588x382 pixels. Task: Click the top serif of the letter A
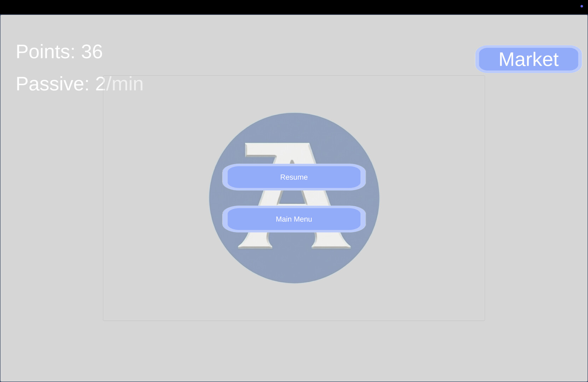pos(278,149)
